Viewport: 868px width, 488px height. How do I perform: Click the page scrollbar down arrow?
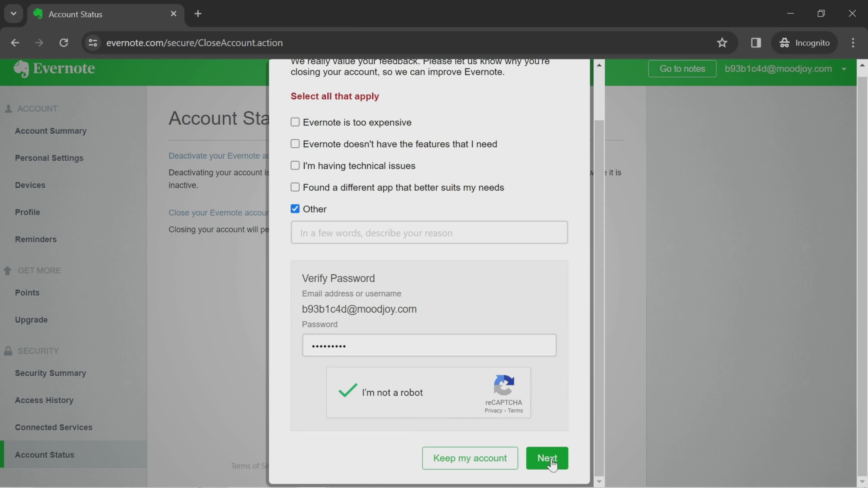coord(862,482)
